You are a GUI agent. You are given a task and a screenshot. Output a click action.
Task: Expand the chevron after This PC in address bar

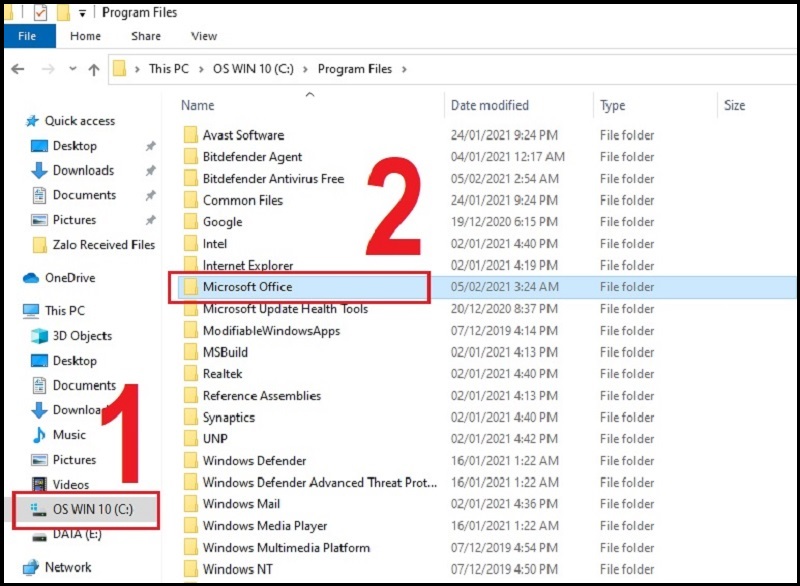pyautogui.click(x=200, y=69)
